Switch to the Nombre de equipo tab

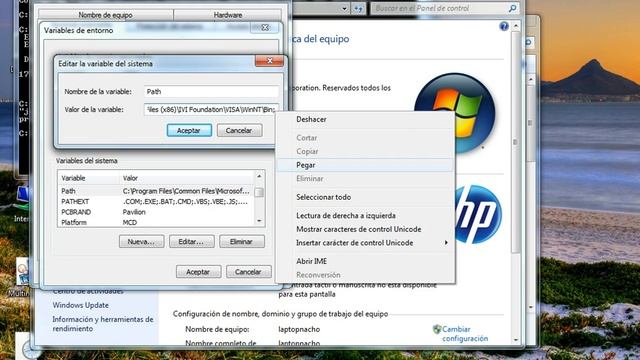105,15
